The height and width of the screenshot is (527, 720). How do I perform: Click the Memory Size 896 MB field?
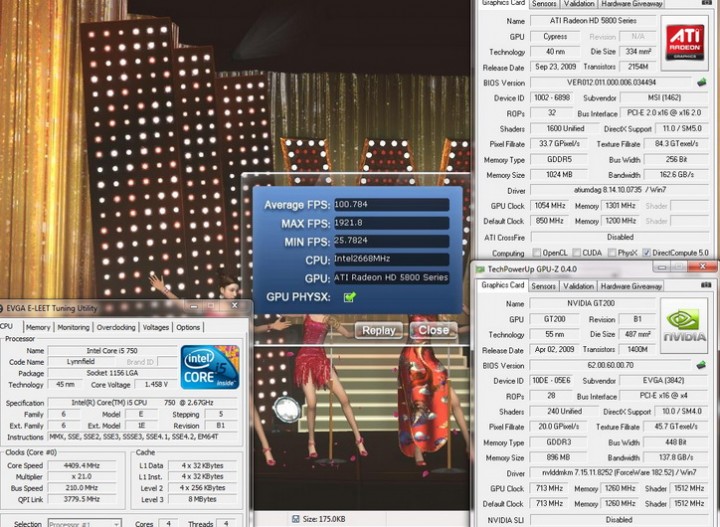(x=558, y=458)
